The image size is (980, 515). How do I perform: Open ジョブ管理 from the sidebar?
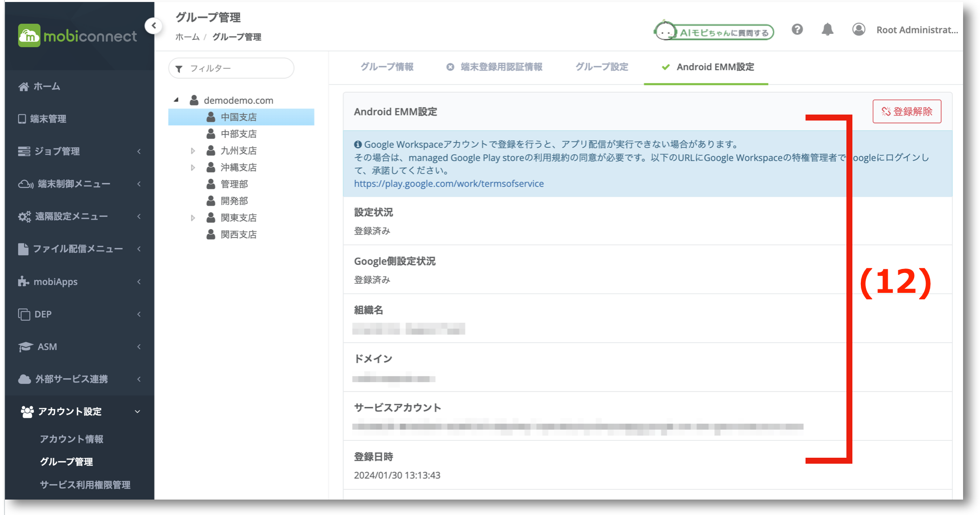23,151
